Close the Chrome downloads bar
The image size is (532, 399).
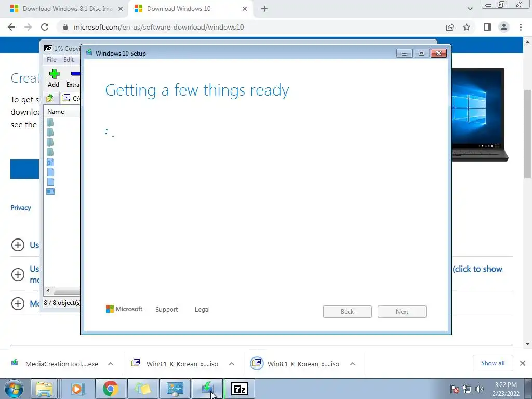tap(523, 363)
